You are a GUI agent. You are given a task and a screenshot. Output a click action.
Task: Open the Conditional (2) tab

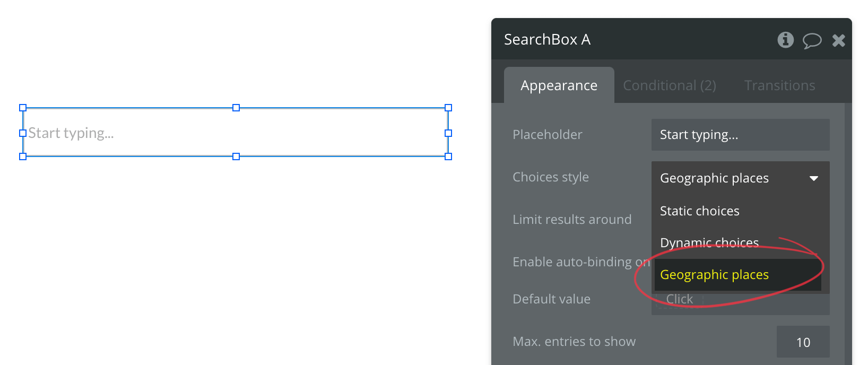(669, 85)
